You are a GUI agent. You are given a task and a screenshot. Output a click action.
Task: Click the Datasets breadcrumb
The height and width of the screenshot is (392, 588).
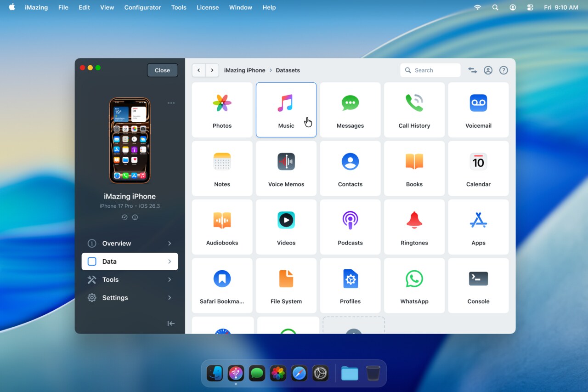click(x=288, y=70)
